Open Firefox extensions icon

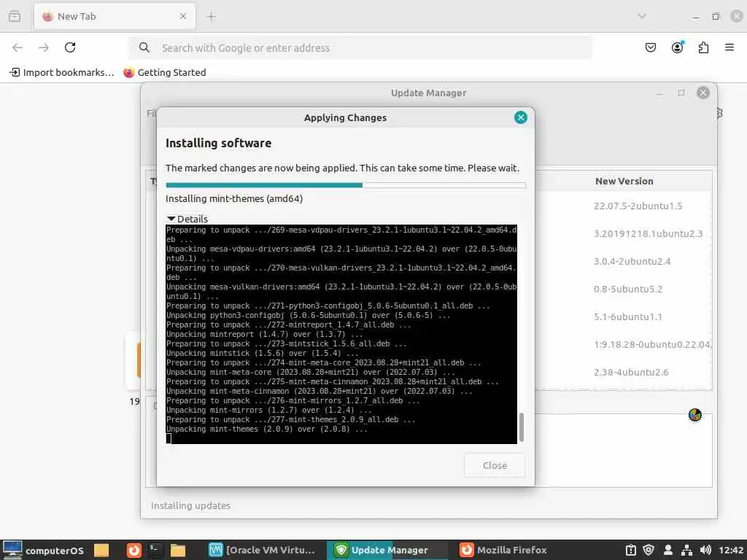[x=703, y=47]
